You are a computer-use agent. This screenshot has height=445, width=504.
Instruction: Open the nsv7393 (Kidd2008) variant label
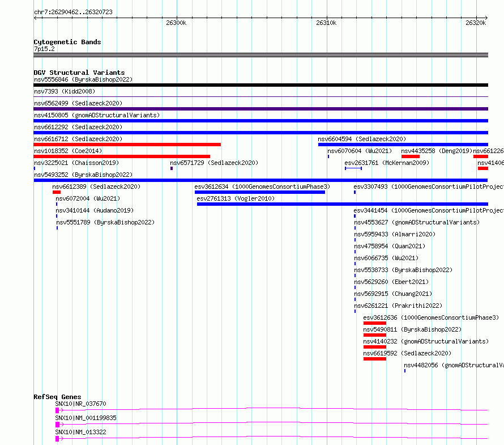[65, 91]
